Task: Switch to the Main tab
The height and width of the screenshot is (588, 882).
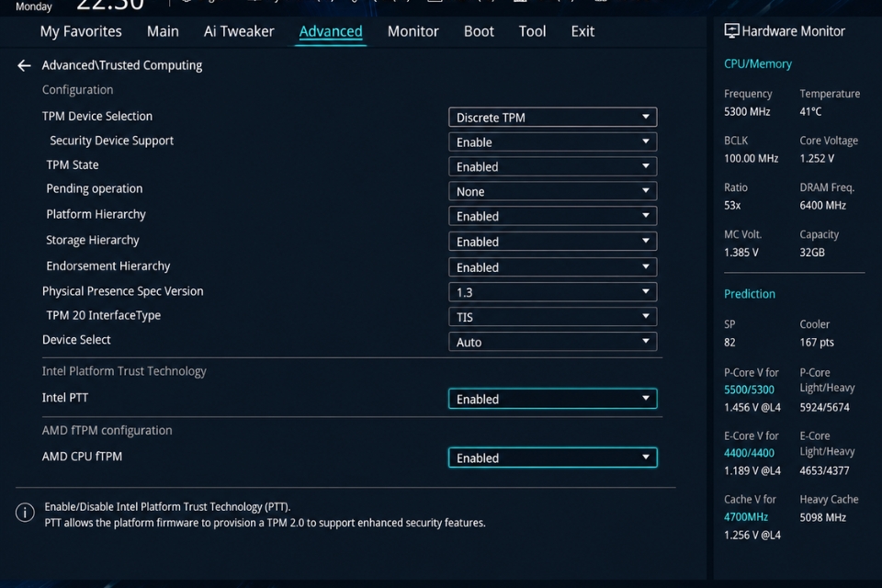Action: 163,31
